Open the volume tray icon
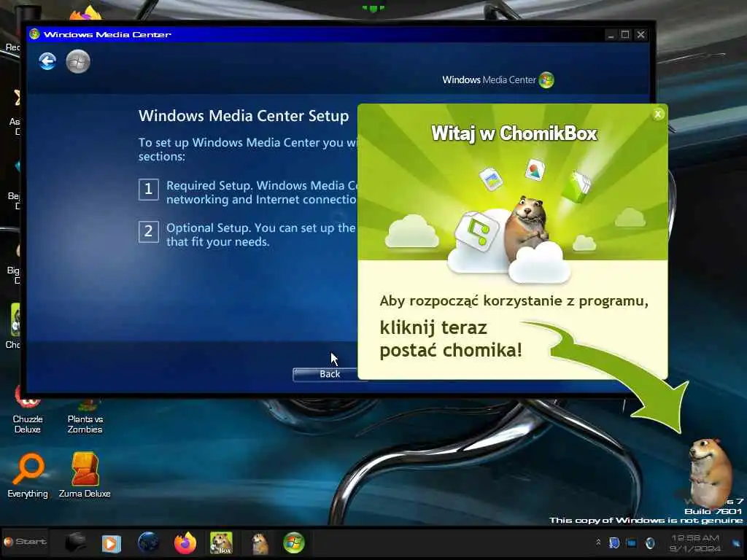Screen dimensions: 747x560 coord(650,542)
